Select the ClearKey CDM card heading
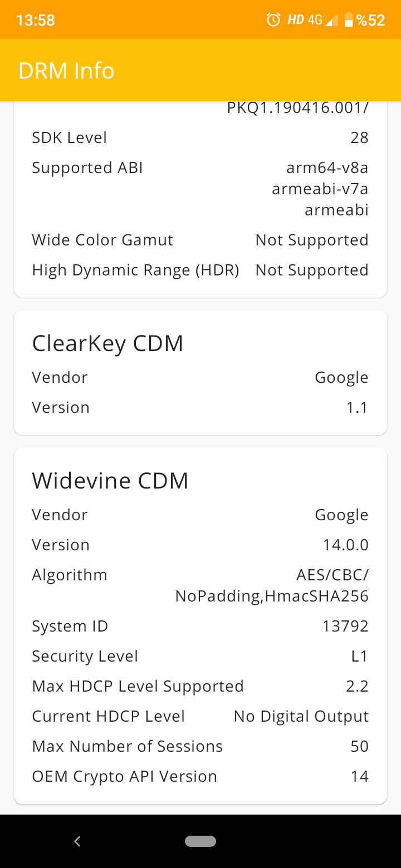 pyautogui.click(x=107, y=343)
